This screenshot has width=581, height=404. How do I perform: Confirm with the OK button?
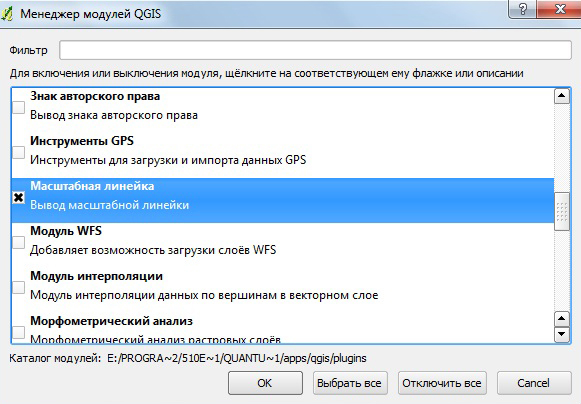tap(265, 383)
